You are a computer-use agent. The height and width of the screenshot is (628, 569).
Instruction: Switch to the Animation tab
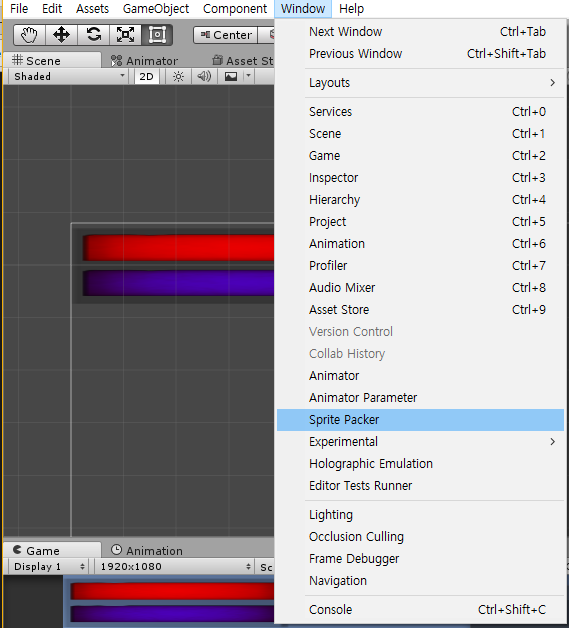click(147, 550)
